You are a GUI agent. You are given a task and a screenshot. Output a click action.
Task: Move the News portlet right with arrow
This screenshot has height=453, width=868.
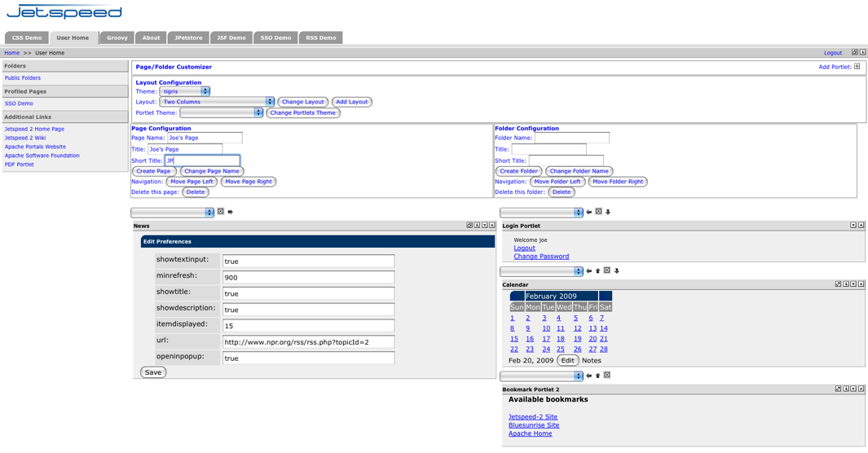click(x=231, y=212)
